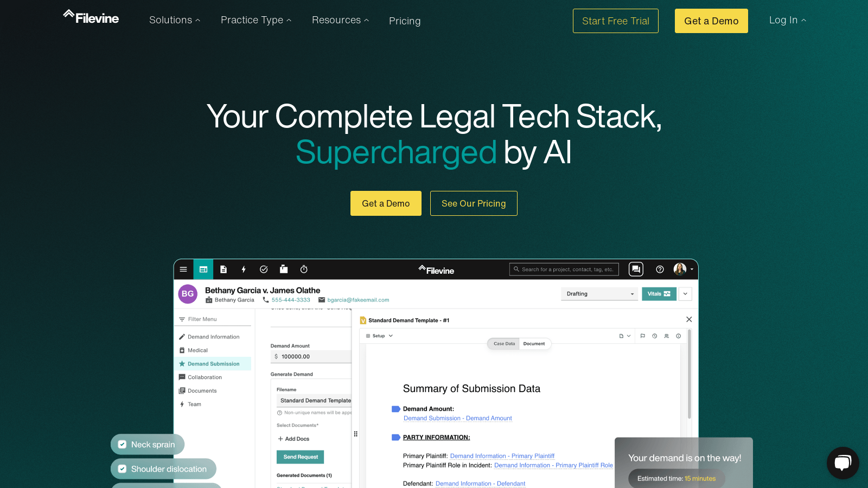
Task: Toggle the Shoulder dislocation checkbox
Action: (122, 469)
